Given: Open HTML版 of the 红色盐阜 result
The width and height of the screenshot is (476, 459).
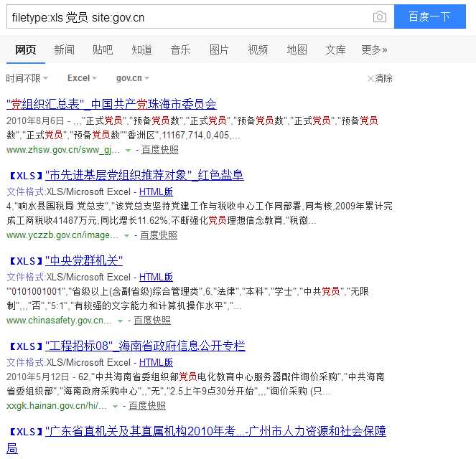Looking at the screenshot, I should 156,192.
